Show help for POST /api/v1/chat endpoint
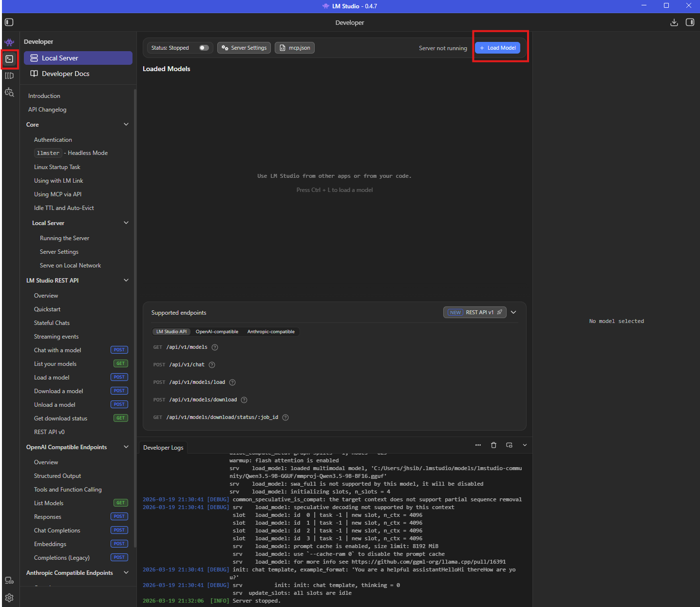Screen dimensions: 700x607 point(212,365)
